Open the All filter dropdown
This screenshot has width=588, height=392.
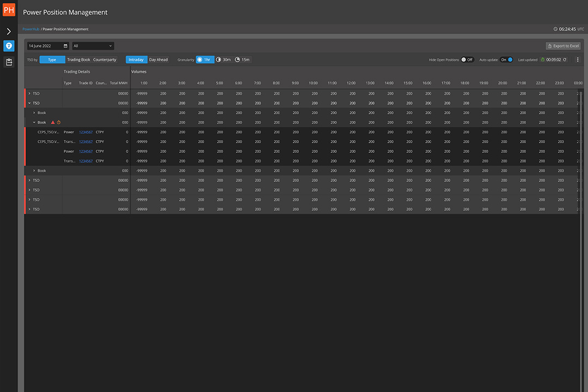93,46
